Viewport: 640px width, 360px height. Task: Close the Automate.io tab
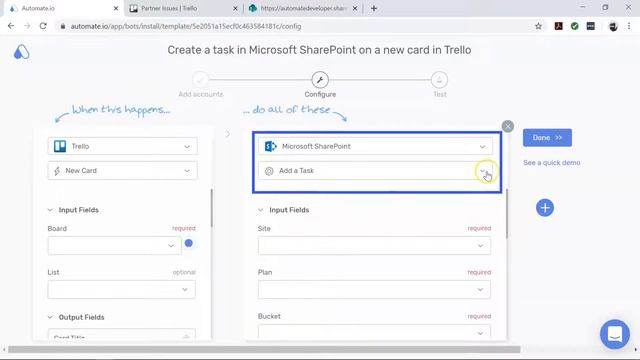click(x=116, y=8)
